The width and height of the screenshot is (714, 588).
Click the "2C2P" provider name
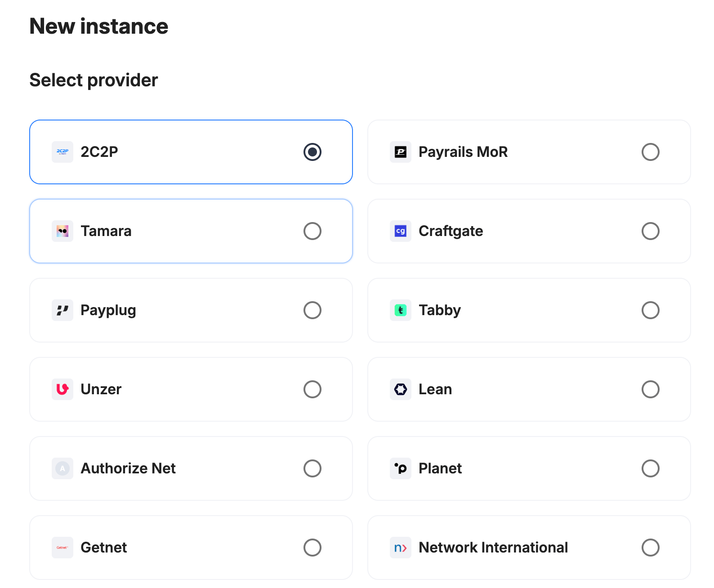pos(99,152)
